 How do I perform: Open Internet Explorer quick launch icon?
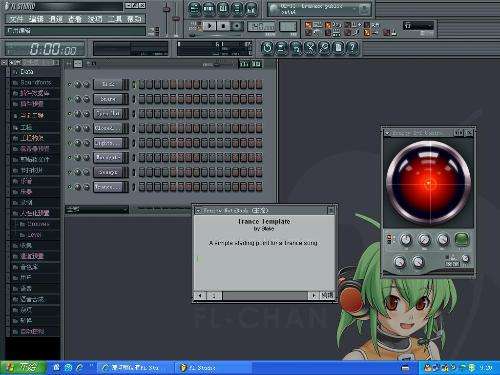click(x=80, y=368)
